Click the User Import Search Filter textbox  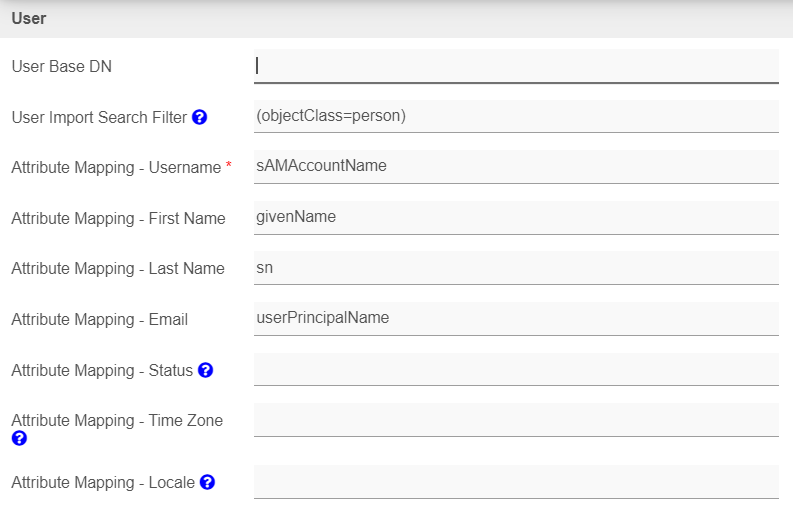[x=516, y=116]
